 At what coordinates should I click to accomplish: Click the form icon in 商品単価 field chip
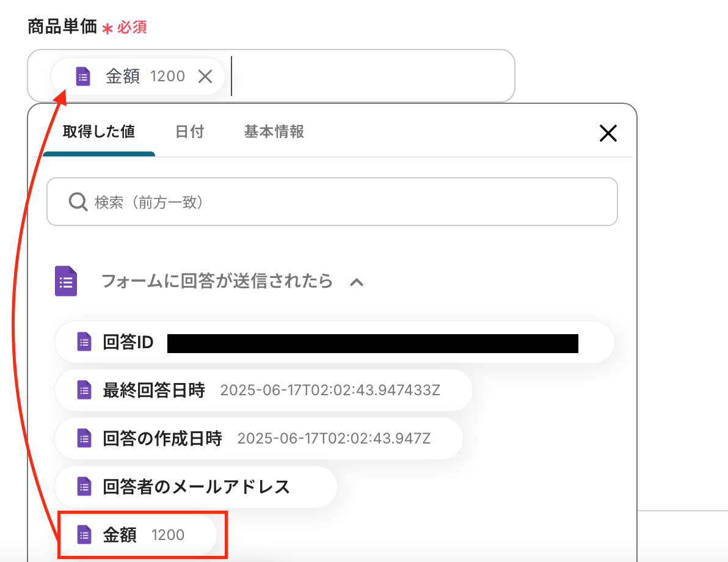(x=83, y=76)
